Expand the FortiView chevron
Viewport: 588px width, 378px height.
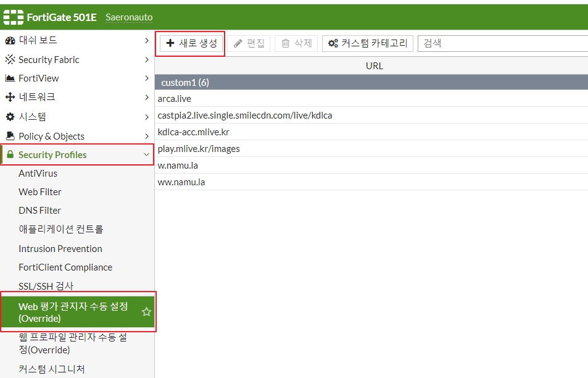[x=147, y=78]
